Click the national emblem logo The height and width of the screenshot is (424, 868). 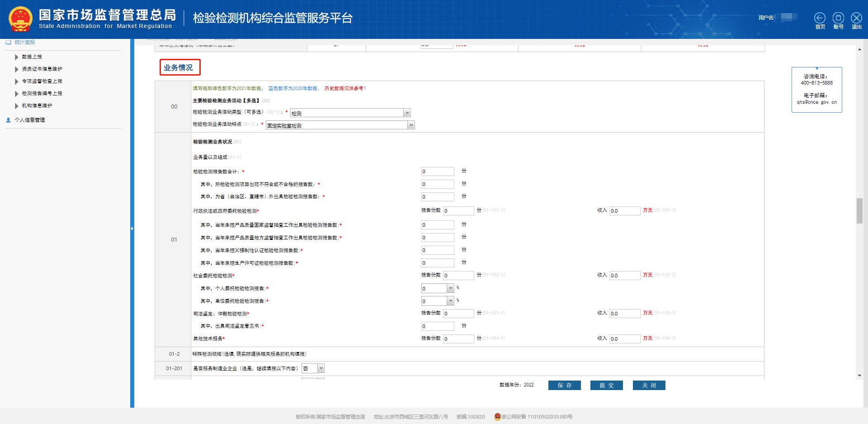[x=20, y=19]
